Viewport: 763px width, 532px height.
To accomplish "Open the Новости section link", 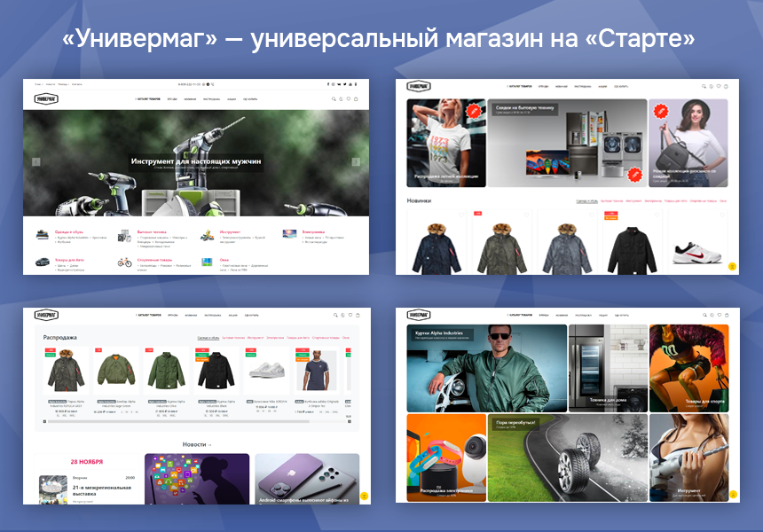I will [197, 444].
